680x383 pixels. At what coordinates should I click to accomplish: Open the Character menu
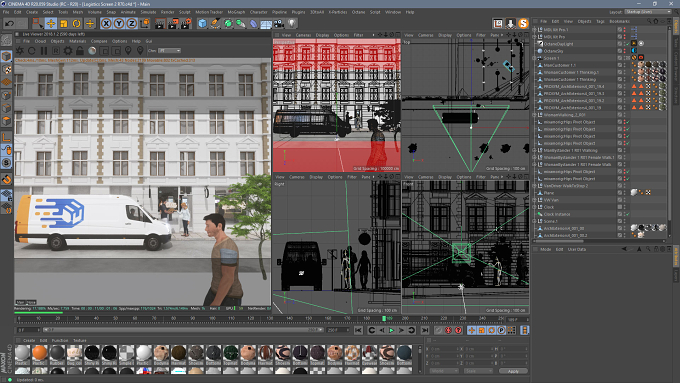[259, 12]
